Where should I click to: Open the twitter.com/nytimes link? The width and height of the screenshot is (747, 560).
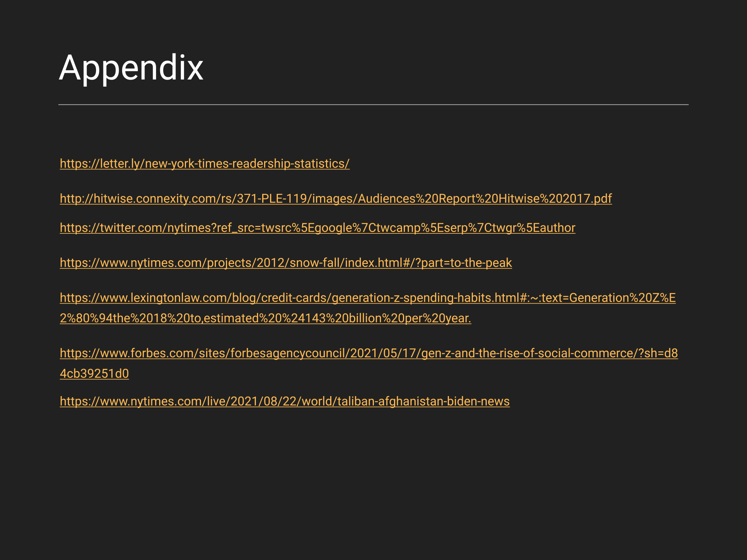tap(317, 228)
